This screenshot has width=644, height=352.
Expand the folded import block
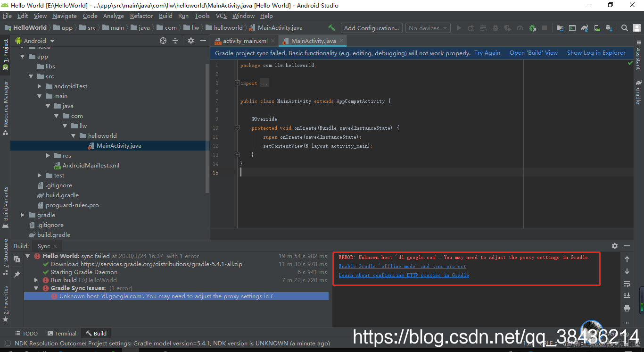238,83
